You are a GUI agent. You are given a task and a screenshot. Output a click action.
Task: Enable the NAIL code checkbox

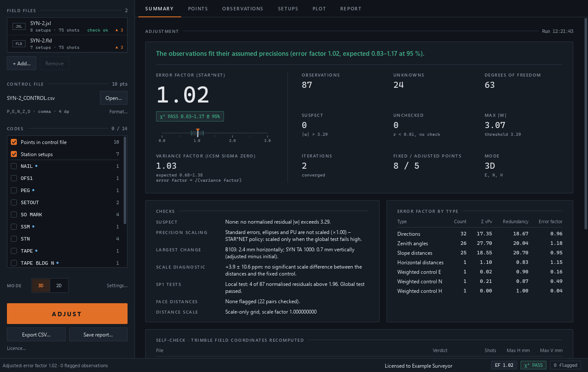tap(14, 166)
